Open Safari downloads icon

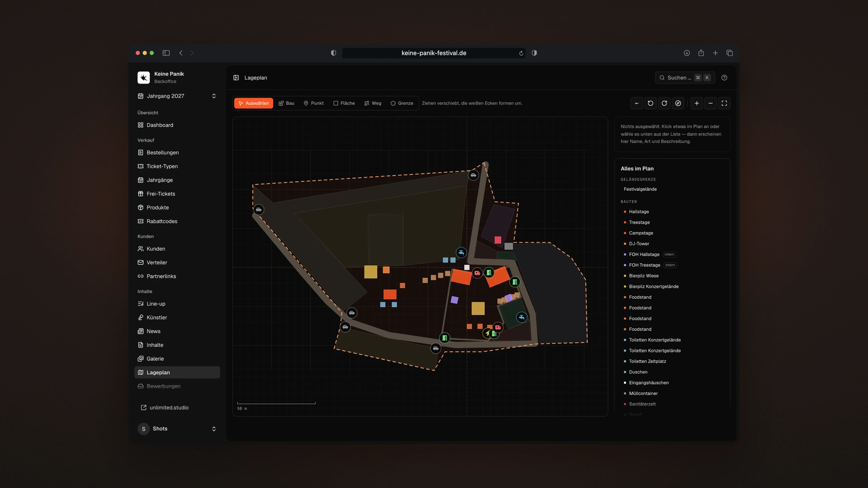click(x=687, y=53)
